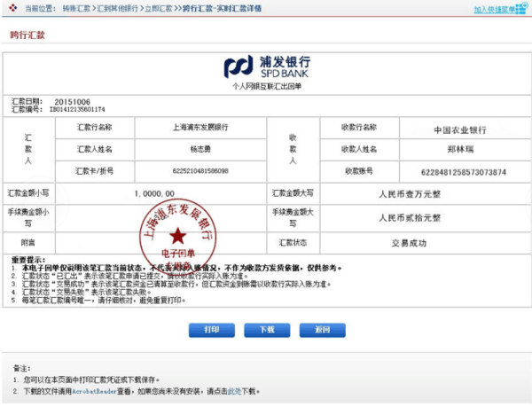Select the payer bank 上海浦东发展银行

pos(200,128)
